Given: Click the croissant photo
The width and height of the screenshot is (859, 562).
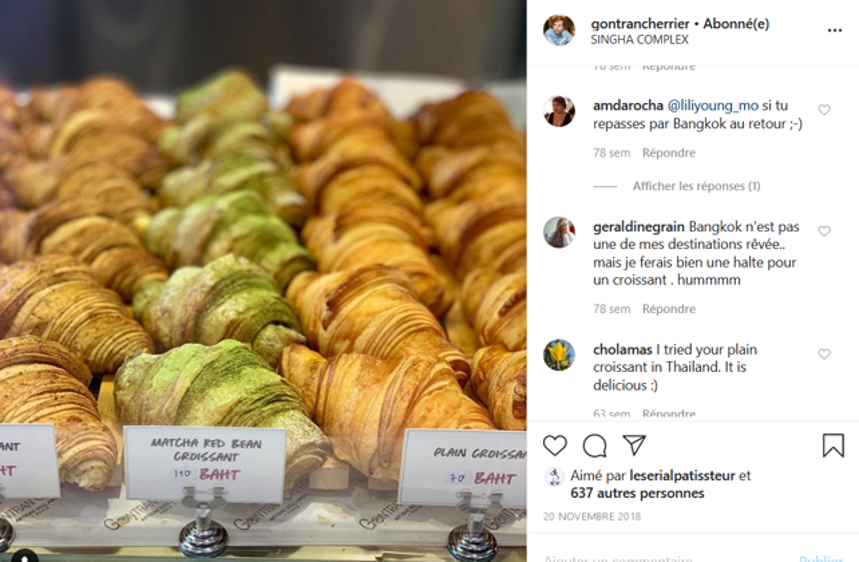Looking at the screenshot, I should pyautogui.click(x=263, y=281).
